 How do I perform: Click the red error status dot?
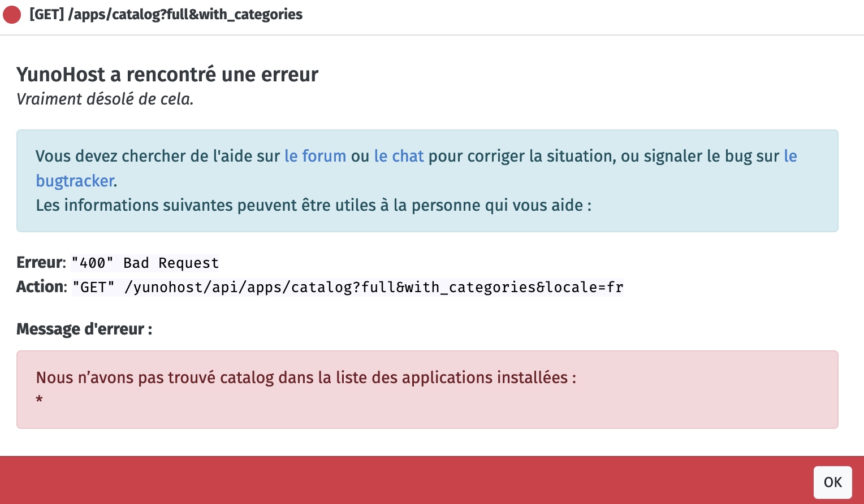point(12,15)
